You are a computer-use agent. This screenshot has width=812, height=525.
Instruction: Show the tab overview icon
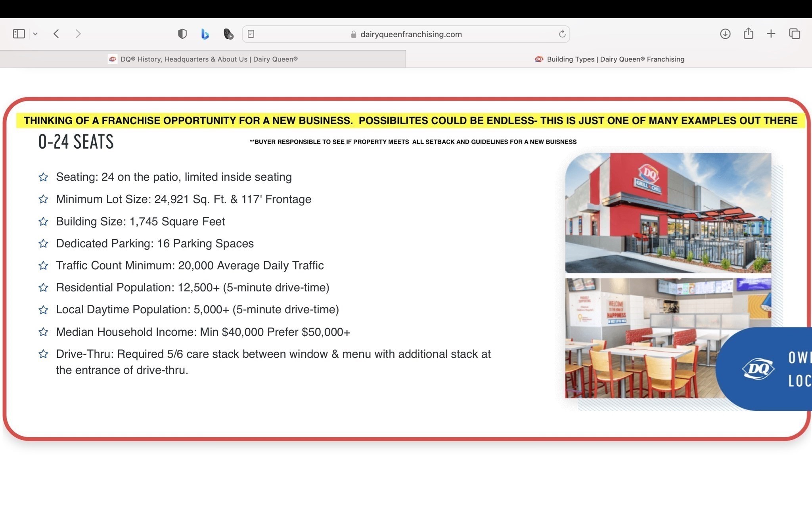click(x=794, y=34)
